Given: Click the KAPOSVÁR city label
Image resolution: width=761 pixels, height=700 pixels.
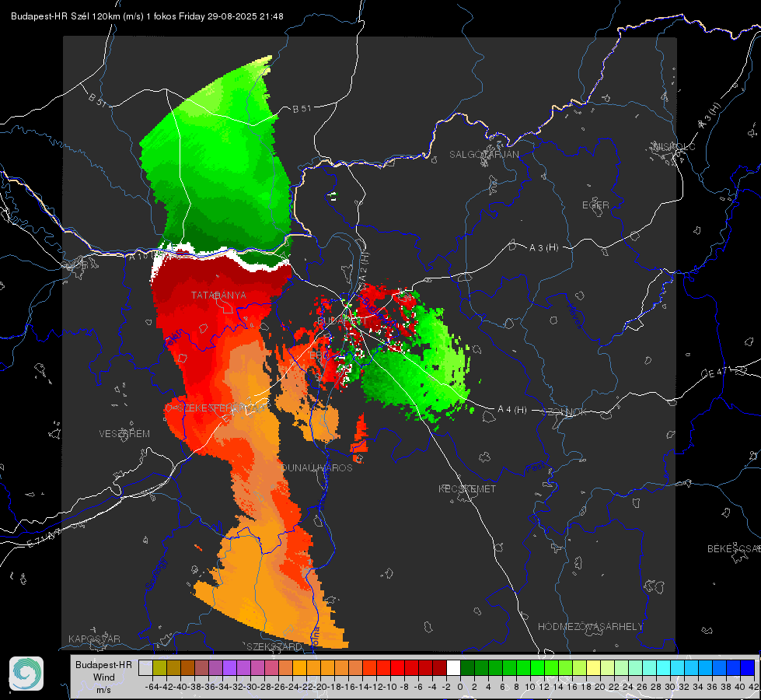Looking at the screenshot, I should click(94, 639).
